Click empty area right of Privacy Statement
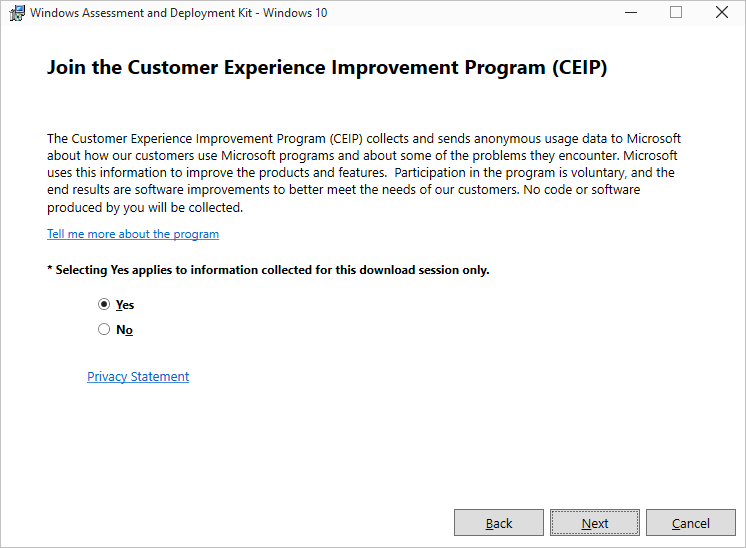This screenshot has width=746, height=548. [400, 377]
